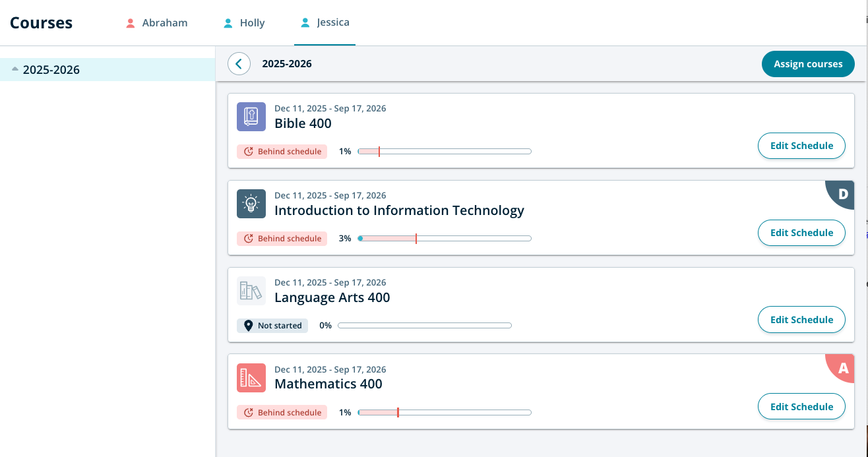Collapse the 2025-2026 sidebar tree item
The image size is (868, 457).
(x=15, y=69)
